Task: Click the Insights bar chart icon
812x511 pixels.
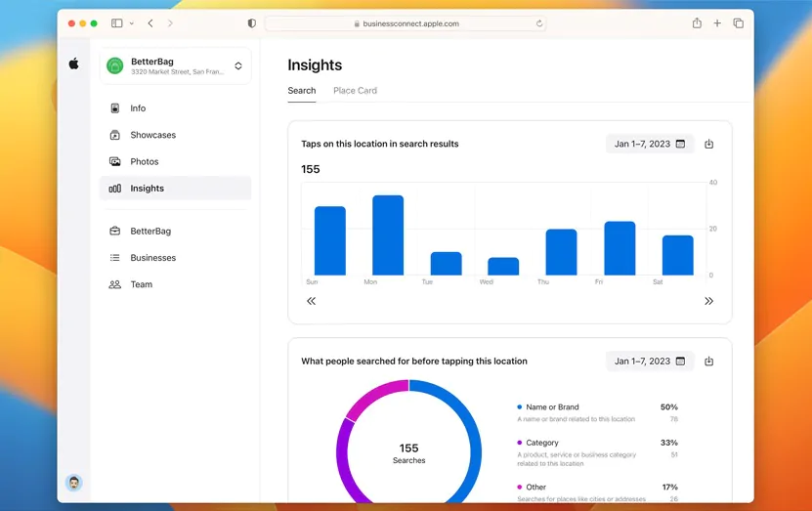Action: [x=115, y=189]
